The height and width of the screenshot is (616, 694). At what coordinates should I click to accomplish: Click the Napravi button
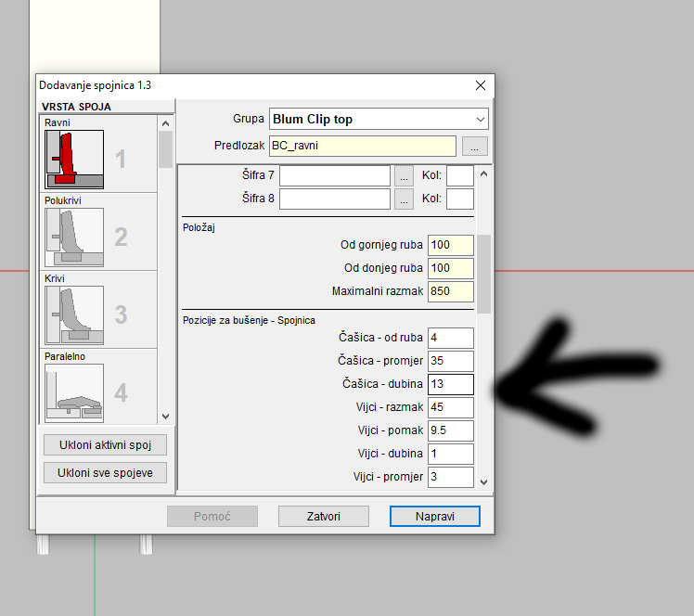(x=434, y=516)
